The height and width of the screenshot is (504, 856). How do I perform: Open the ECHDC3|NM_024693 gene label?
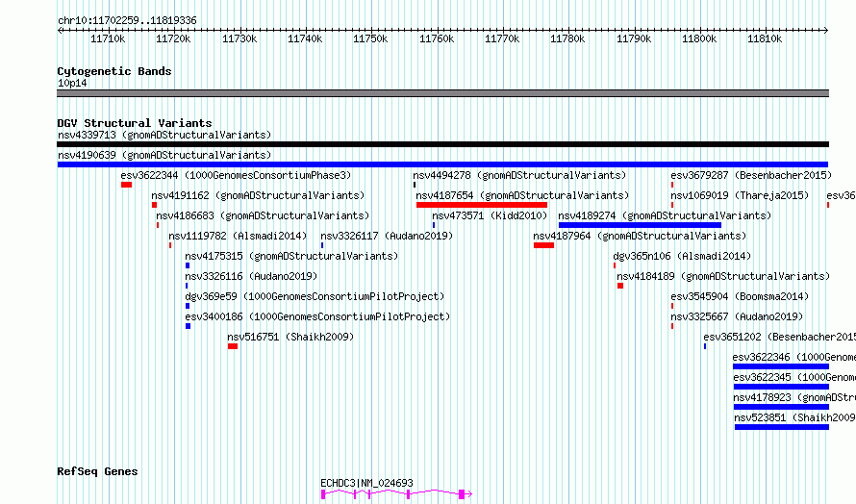pos(366,483)
